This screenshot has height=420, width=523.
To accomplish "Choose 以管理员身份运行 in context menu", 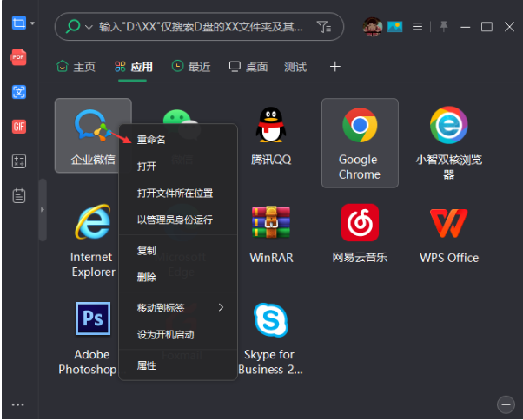I will click(178, 220).
